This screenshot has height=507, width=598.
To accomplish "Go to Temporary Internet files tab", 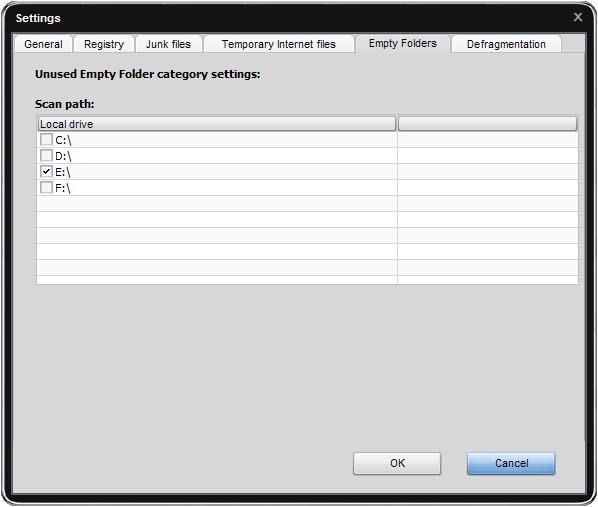I will click(x=279, y=44).
